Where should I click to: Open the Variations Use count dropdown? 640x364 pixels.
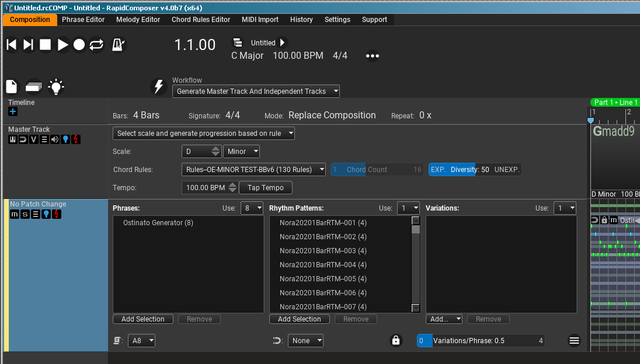565,208
